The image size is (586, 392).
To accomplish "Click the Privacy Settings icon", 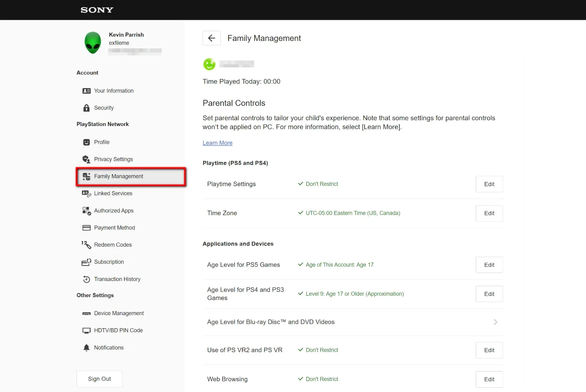I will (86, 159).
